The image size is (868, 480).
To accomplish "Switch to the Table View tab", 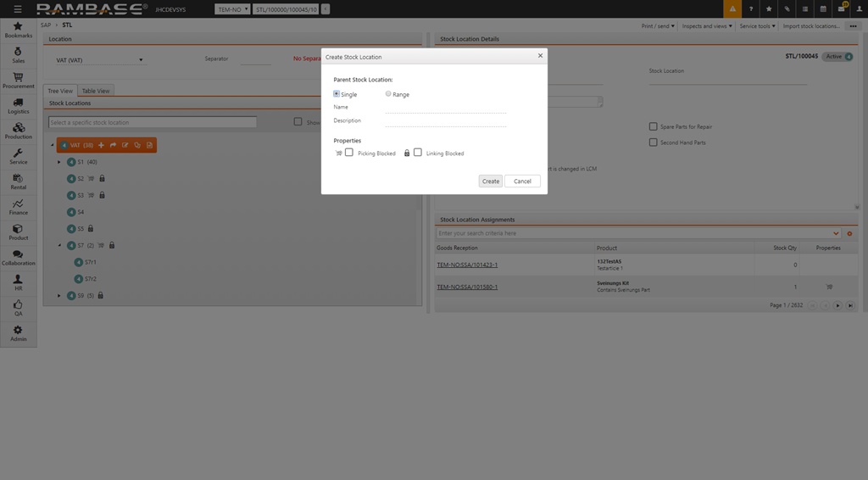I will click(95, 91).
